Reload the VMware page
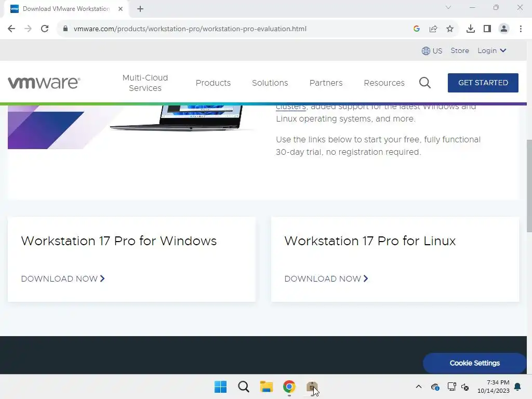532x399 pixels. [45, 29]
